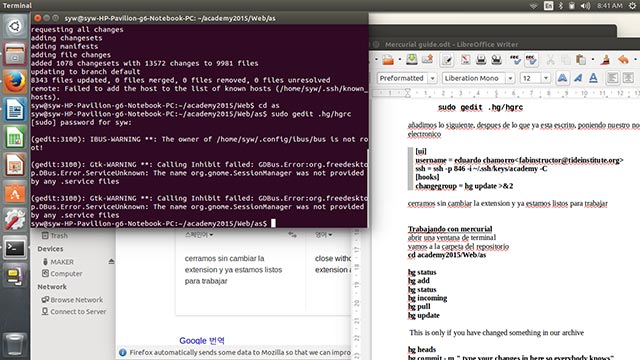Open the Liberation Mono font name dropdown

[510, 78]
